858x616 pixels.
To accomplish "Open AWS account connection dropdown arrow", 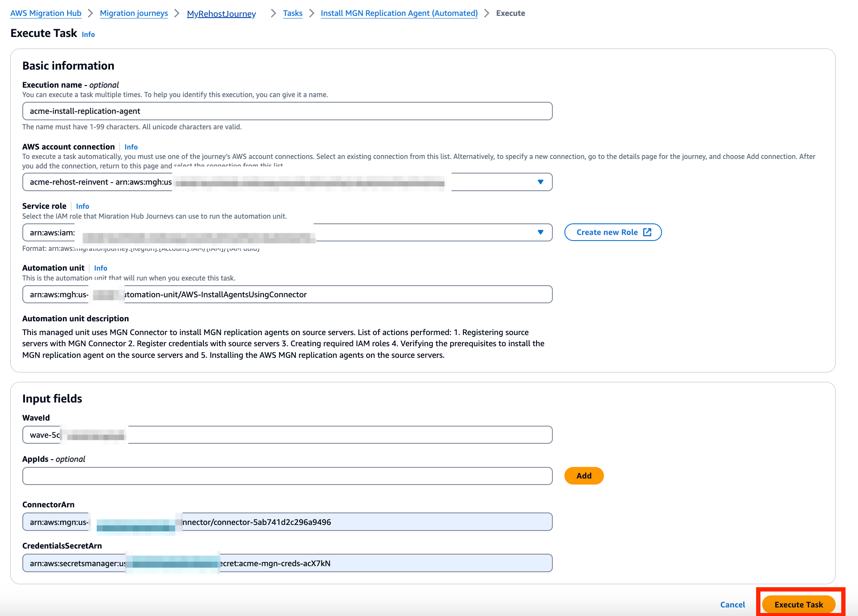I will point(540,182).
